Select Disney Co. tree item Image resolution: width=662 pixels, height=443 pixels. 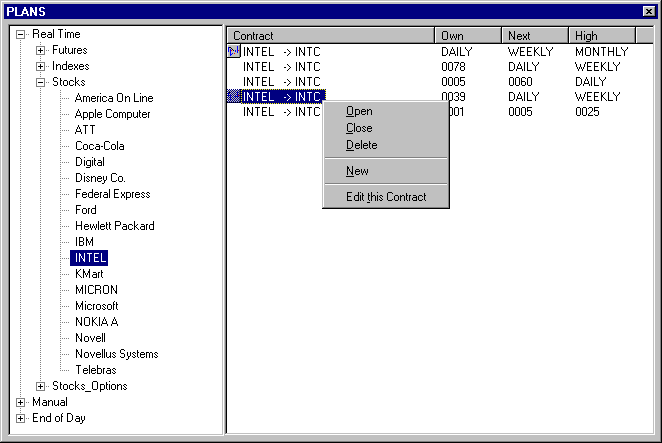tap(100, 178)
